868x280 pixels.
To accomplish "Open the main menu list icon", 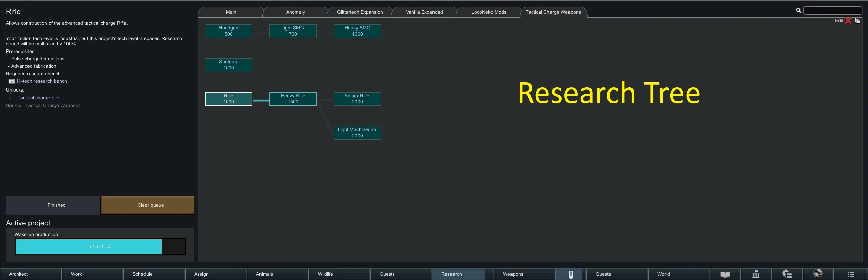I will coord(850,274).
